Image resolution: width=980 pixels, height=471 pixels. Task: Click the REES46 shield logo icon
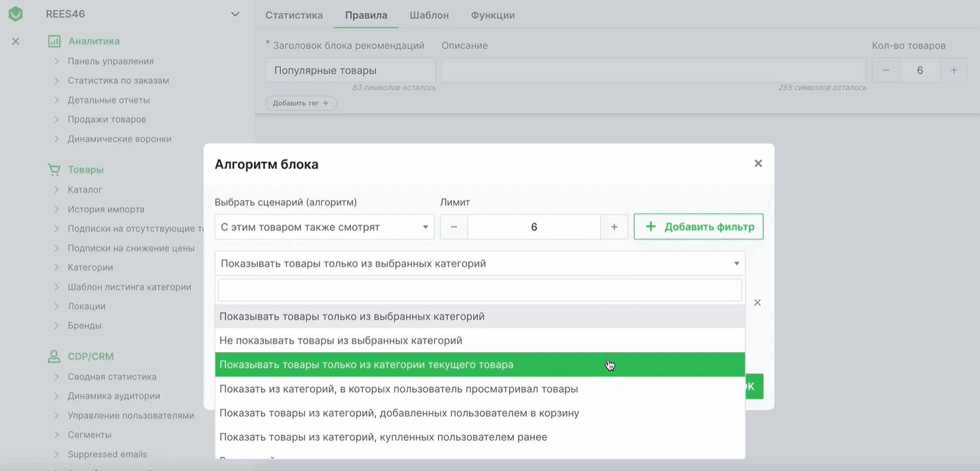16,14
